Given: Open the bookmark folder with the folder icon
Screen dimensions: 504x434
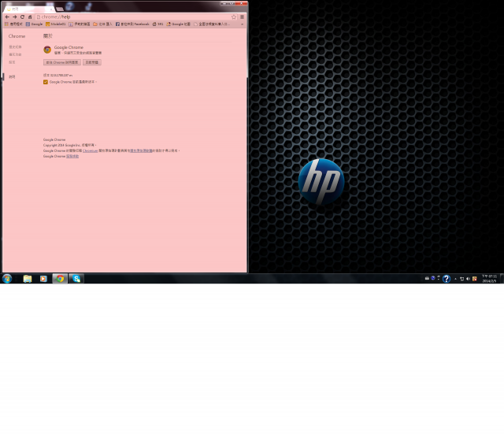Looking at the screenshot, I should click(x=102, y=24).
